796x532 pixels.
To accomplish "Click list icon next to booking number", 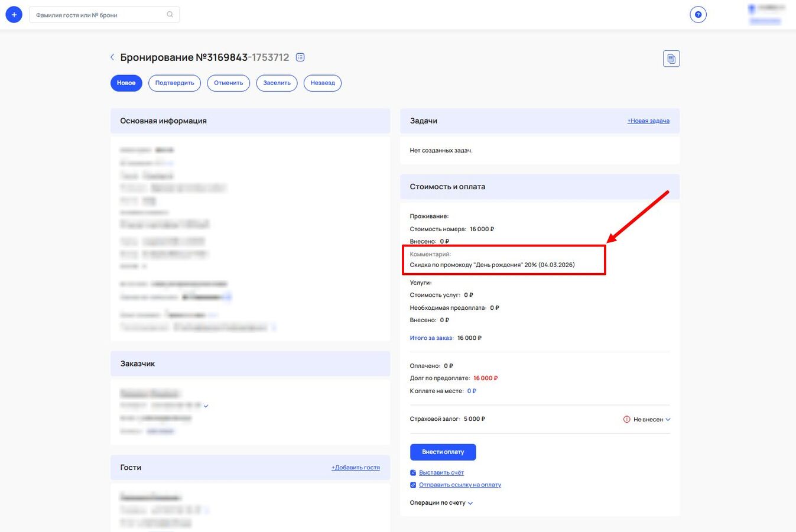I will [x=300, y=57].
